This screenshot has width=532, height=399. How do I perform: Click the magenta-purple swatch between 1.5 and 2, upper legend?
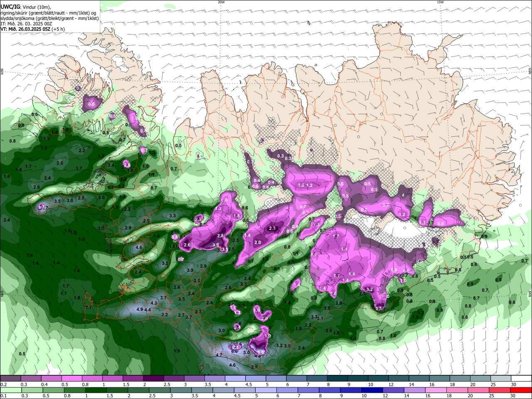click(x=133, y=379)
